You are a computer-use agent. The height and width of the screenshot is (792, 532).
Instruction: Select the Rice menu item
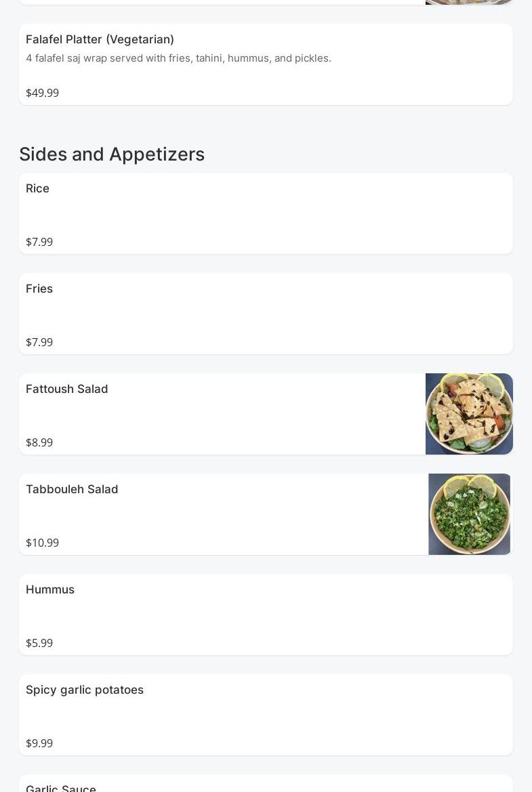point(37,188)
